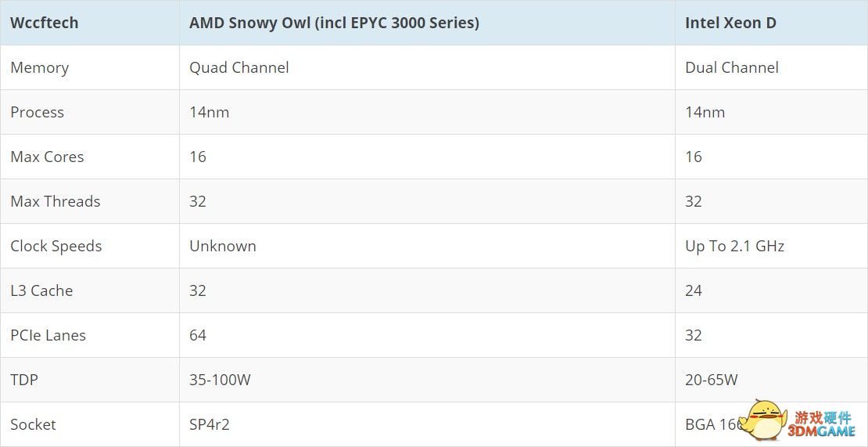The width and height of the screenshot is (868, 447).
Task: Click the 3DMGAME duck mascot logo
Action: 766,419
